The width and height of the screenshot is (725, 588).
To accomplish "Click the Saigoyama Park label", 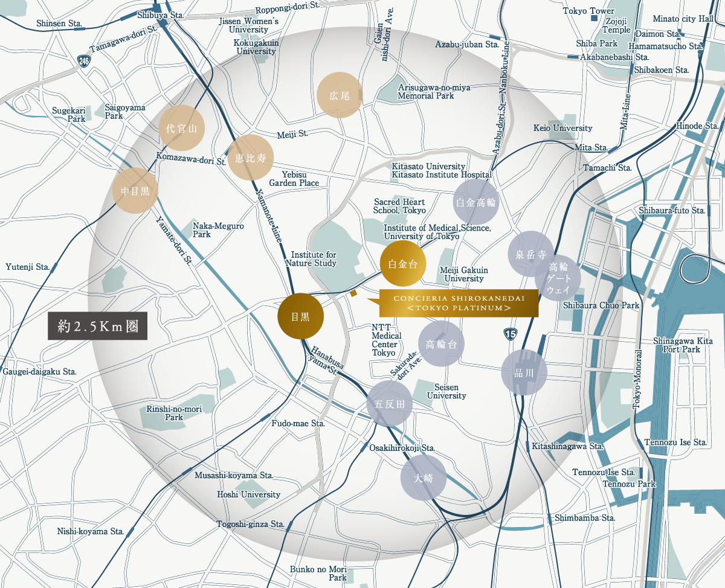I will (x=125, y=112).
